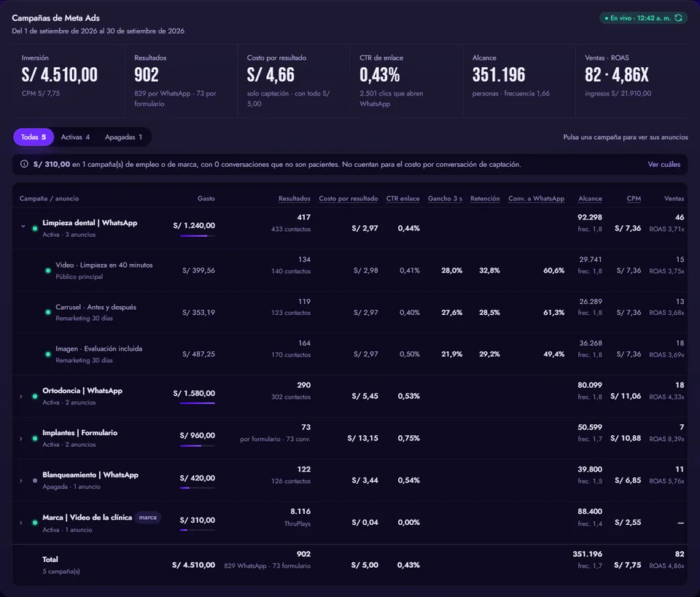Image resolution: width=700 pixels, height=597 pixels.
Task: Sort by the Costo por resultado header
Action: point(349,198)
